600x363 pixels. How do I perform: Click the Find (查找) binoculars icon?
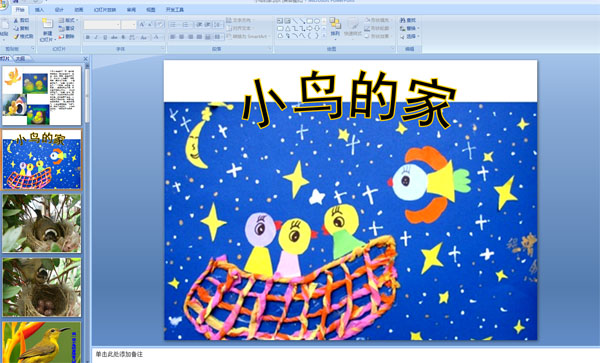click(403, 20)
